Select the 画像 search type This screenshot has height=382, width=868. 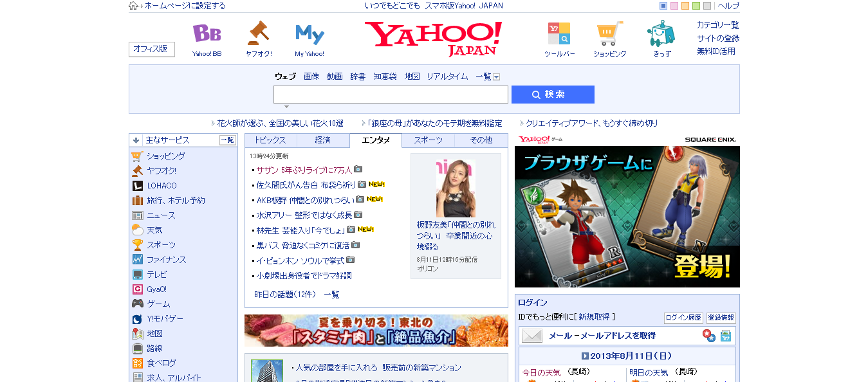coord(311,77)
